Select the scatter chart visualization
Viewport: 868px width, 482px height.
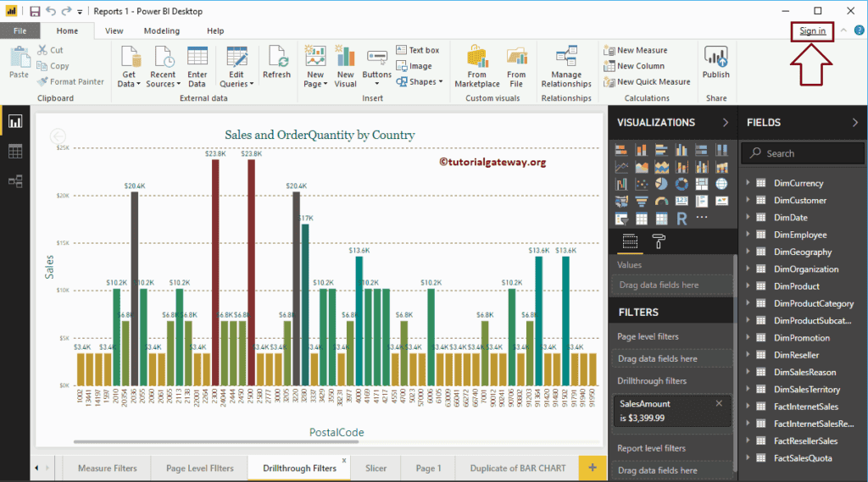click(x=641, y=185)
